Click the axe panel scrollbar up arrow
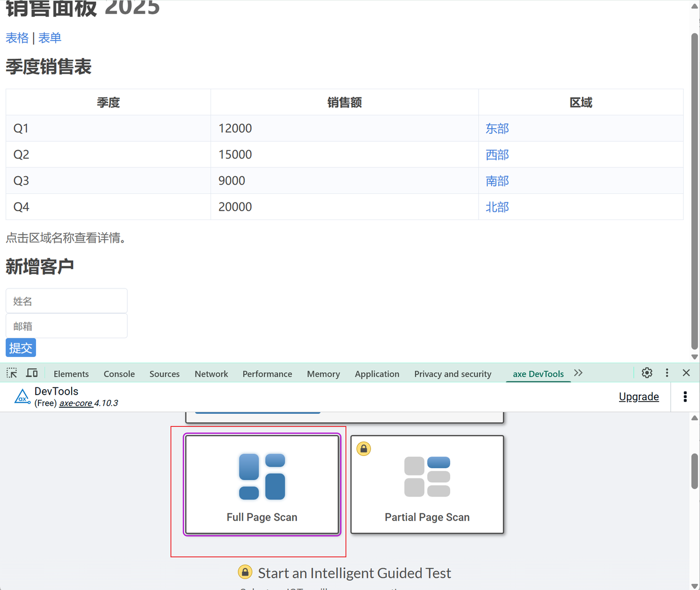 [695, 418]
